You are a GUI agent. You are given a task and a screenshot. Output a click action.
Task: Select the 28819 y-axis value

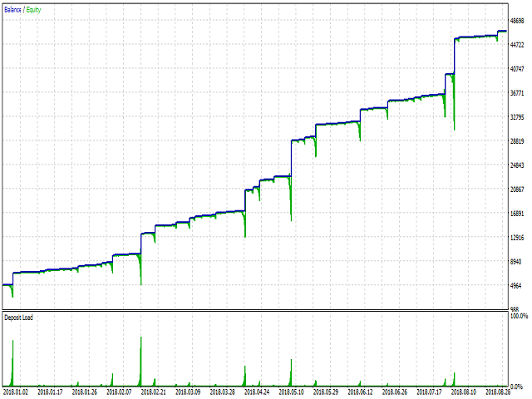pyautogui.click(x=517, y=141)
